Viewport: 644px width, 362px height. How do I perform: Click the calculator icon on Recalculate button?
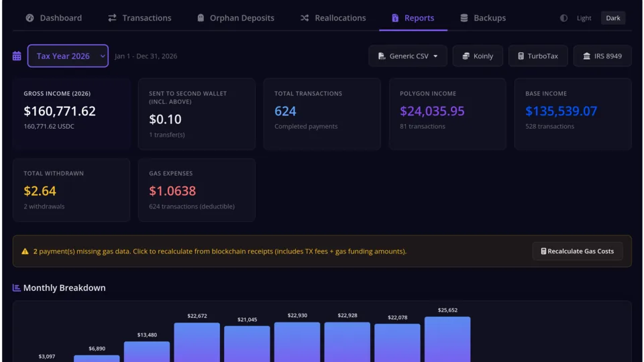pos(543,251)
